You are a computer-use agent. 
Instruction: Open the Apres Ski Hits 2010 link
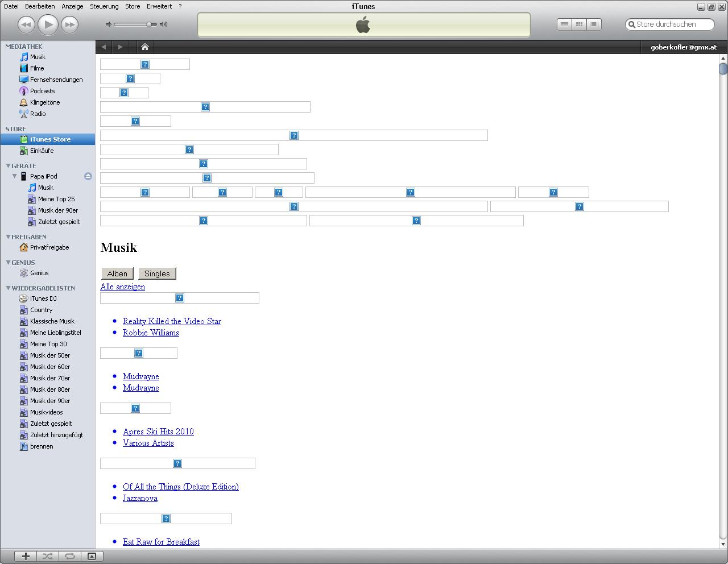click(x=158, y=432)
